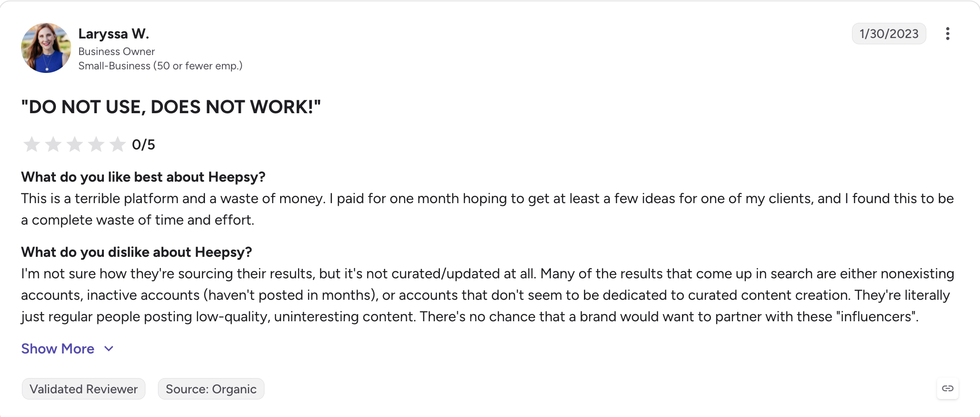
Task: Expand the review with Show More
Action: (58, 349)
